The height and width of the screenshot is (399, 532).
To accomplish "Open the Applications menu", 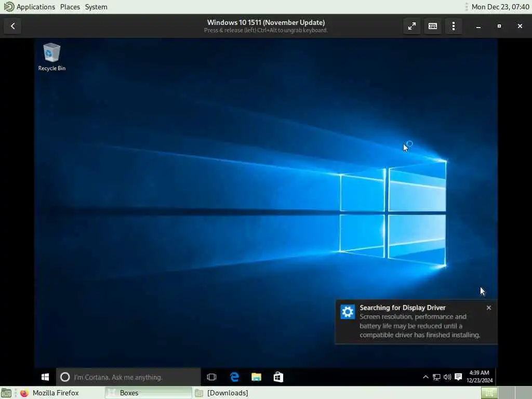I will tap(36, 7).
